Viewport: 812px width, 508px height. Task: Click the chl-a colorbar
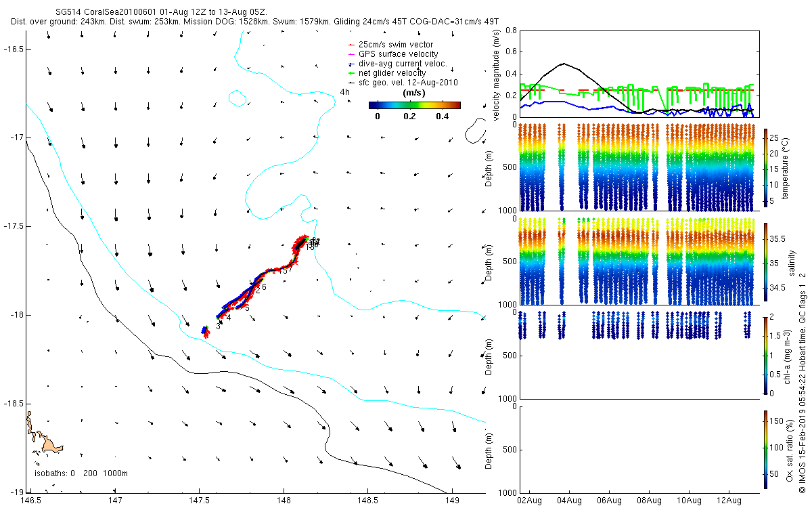coord(765,355)
